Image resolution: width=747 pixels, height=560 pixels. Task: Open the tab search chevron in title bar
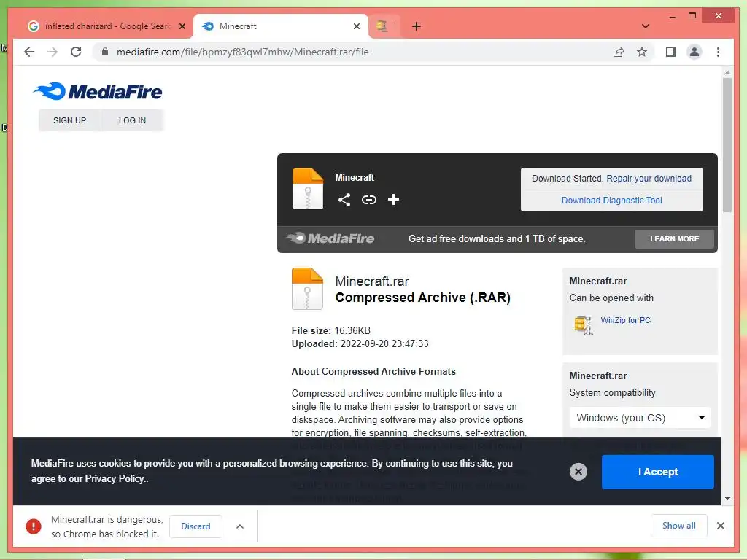[x=646, y=26]
